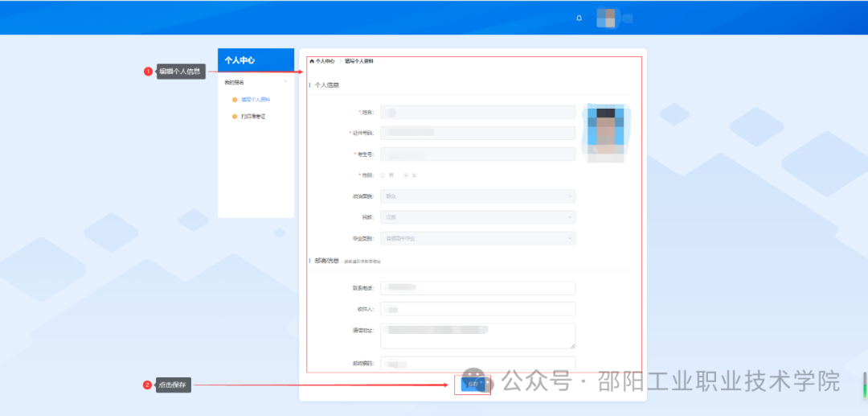Click orange icon beside 打印准考证
Image resolution: width=868 pixels, height=416 pixels.
click(x=235, y=117)
